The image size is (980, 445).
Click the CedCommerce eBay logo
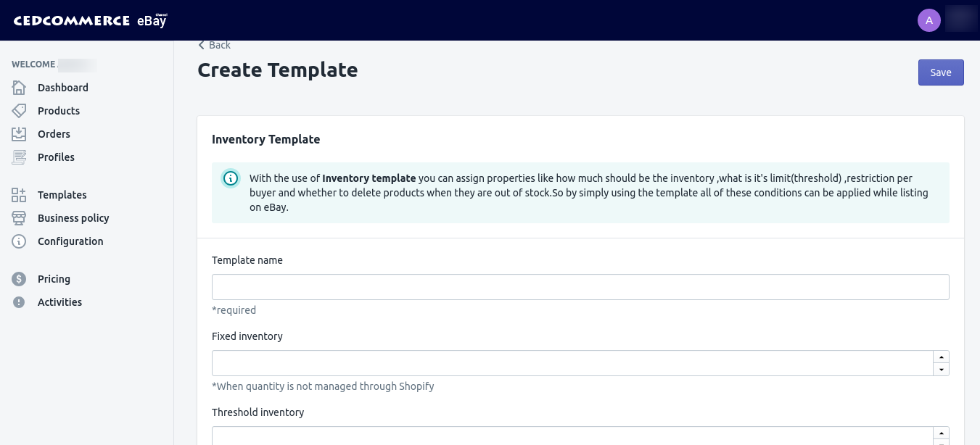coord(90,20)
